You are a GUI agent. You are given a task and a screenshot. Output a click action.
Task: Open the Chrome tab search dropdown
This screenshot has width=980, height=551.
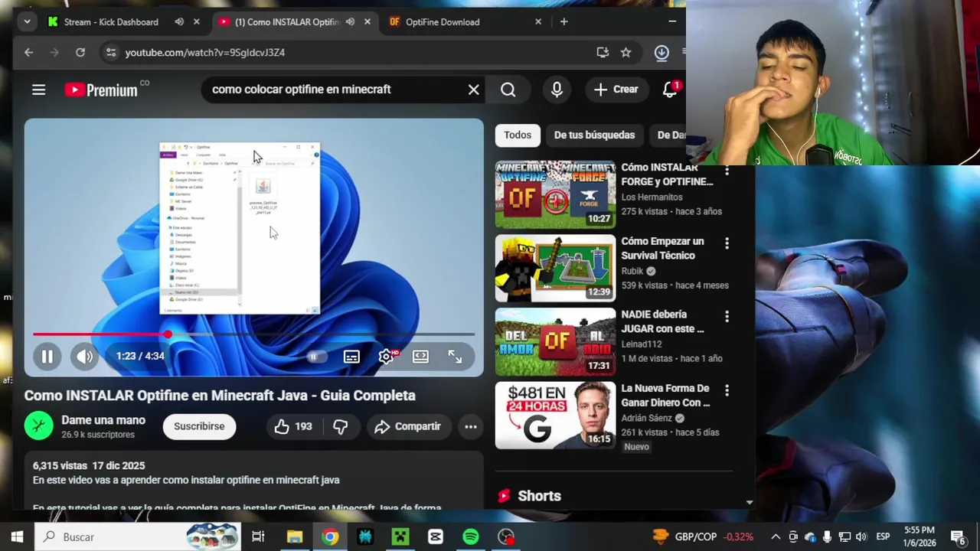point(27,21)
